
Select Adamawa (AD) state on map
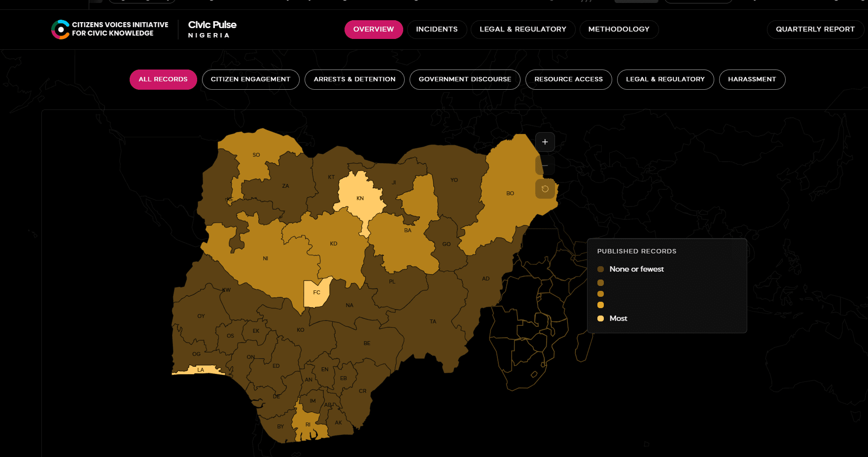[x=486, y=279]
